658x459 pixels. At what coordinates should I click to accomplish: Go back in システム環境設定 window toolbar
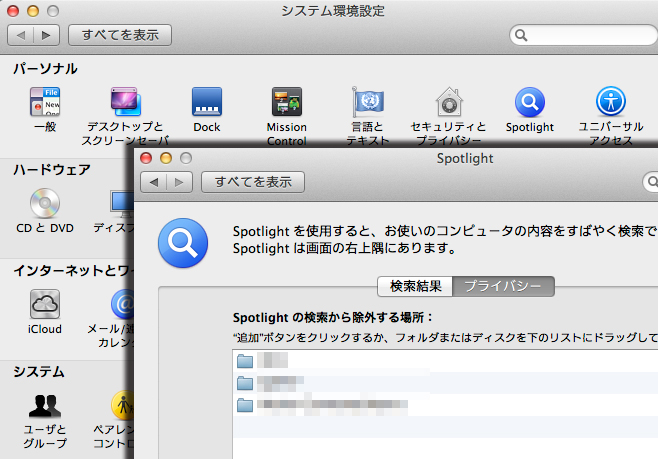click(21, 35)
